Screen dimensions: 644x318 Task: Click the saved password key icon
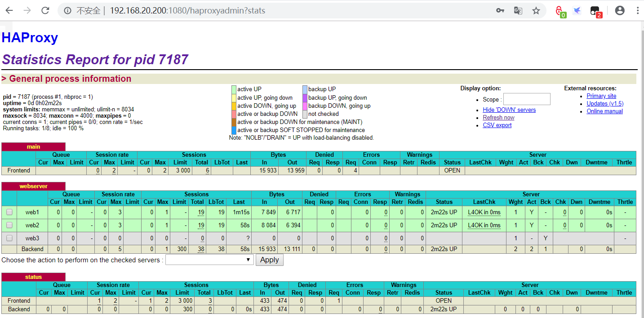tap(500, 11)
